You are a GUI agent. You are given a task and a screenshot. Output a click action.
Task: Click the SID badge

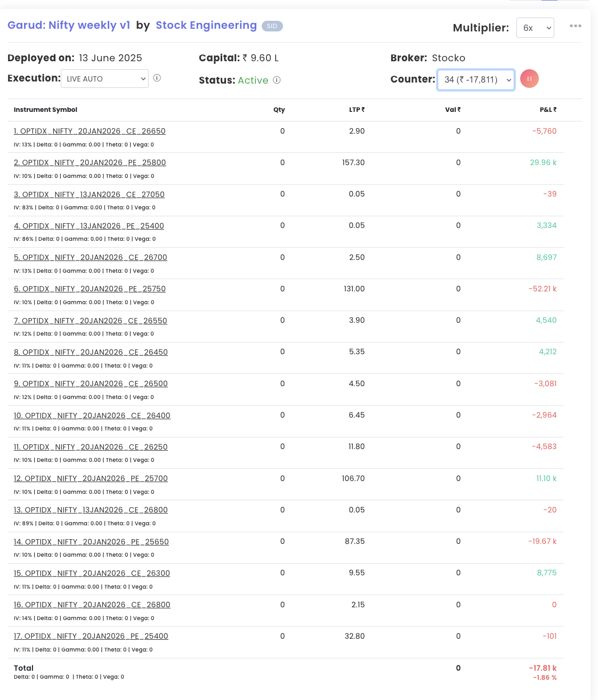272,26
